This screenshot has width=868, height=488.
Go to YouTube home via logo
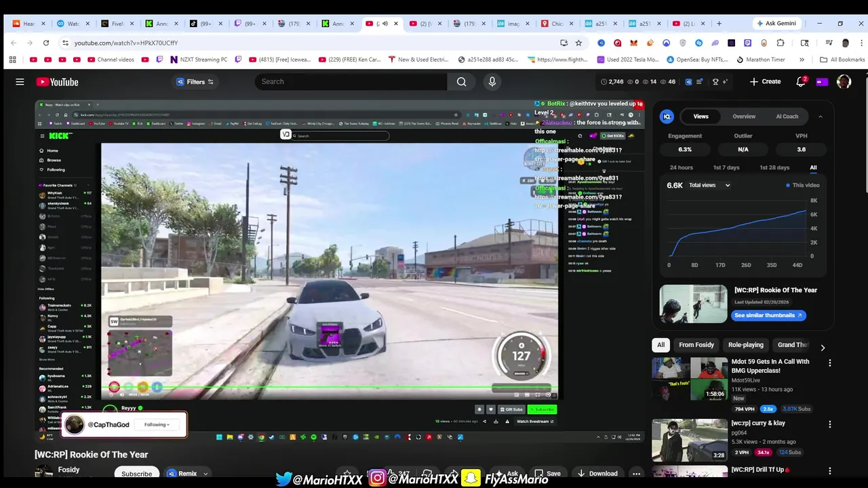pyautogui.click(x=58, y=82)
